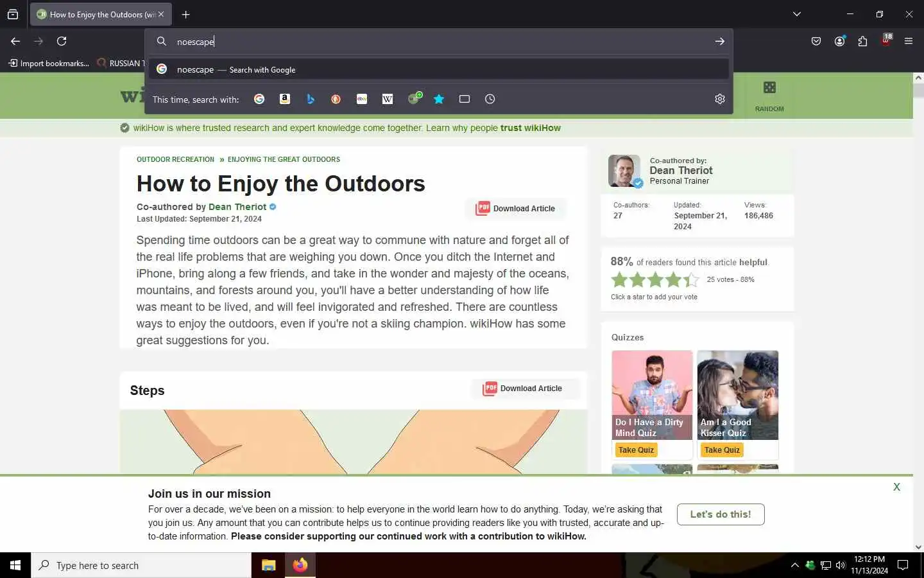Click the top Download Article button

pyautogui.click(x=515, y=209)
